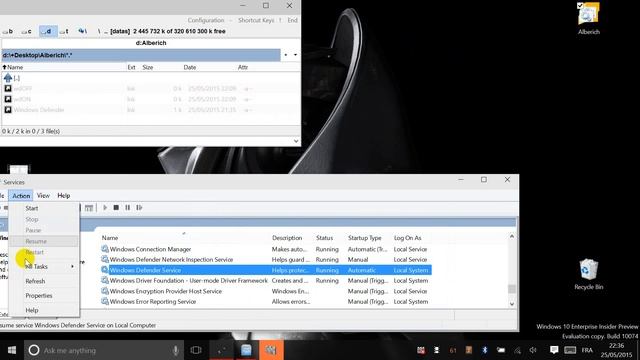Choose Refresh from Action menu

click(35, 281)
